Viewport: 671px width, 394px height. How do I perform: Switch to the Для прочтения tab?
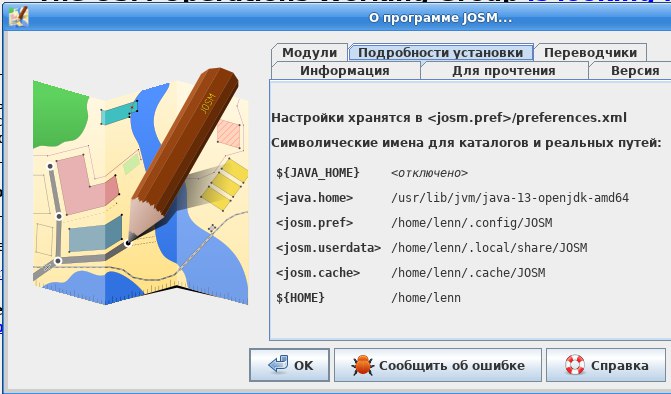504,71
